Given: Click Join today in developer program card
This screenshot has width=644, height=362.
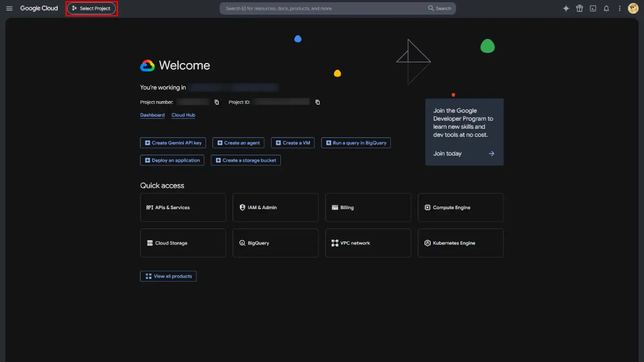Looking at the screenshot, I should [464, 154].
